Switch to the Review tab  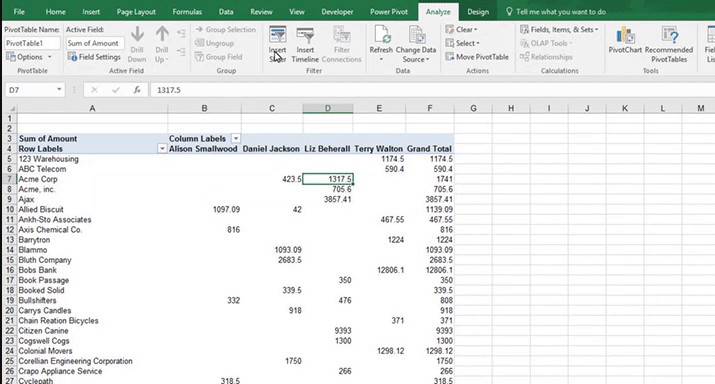(261, 12)
